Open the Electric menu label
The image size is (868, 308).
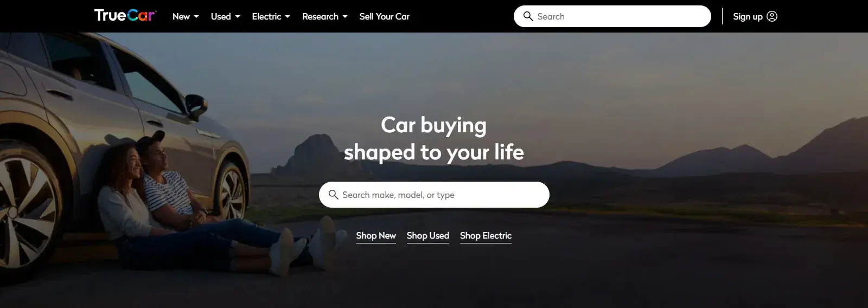266,16
